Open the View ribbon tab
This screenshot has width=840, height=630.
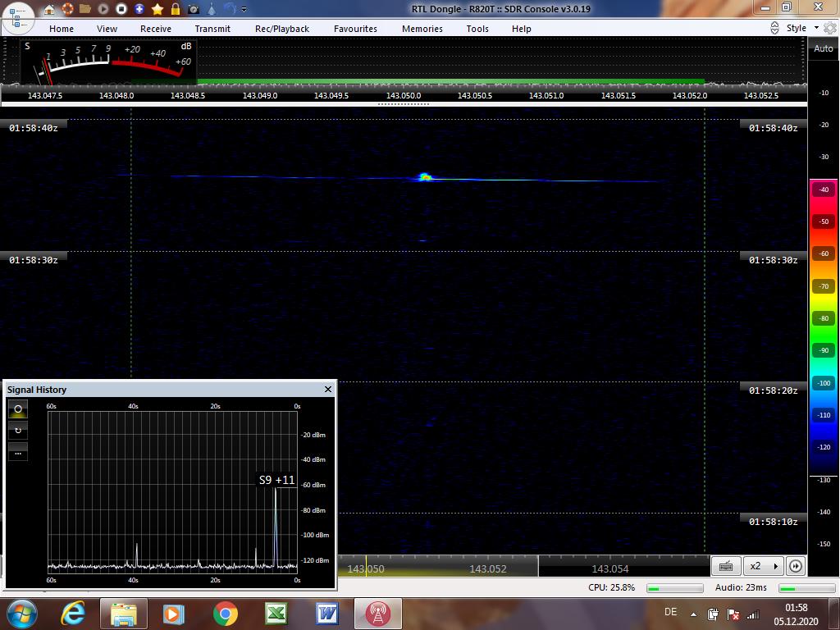(107, 29)
